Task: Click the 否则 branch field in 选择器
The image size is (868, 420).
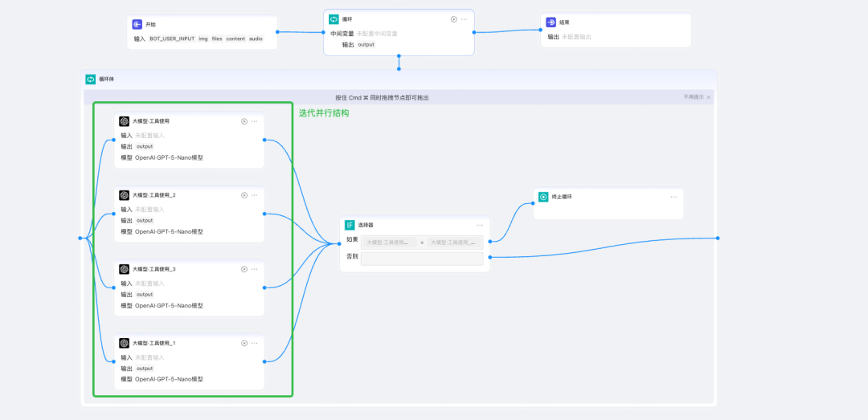Action: click(422, 258)
